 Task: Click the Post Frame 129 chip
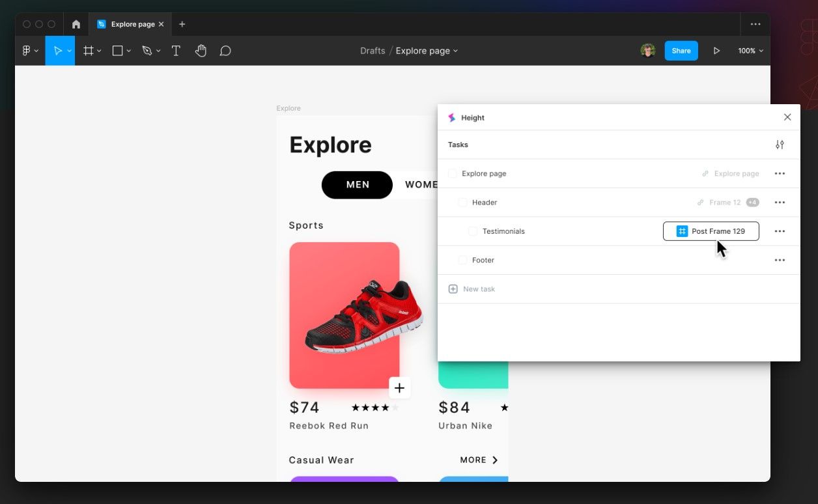(x=711, y=231)
